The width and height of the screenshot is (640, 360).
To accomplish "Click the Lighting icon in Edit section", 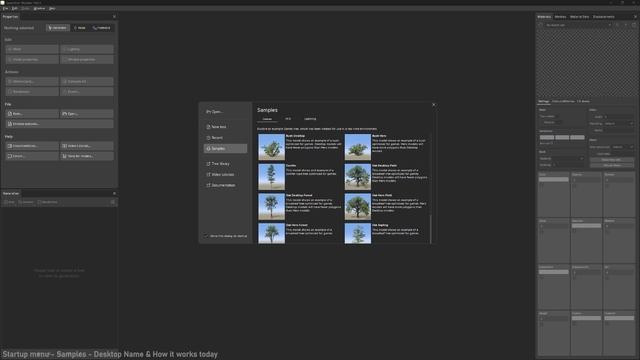I will point(64,49).
